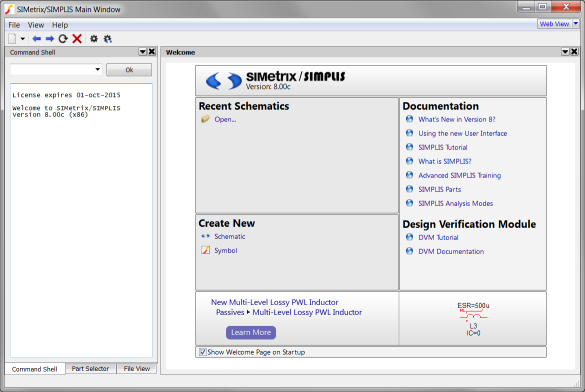Open the Welcome panel options dropdown arrow
The width and height of the screenshot is (585, 392).
(x=565, y=52)
